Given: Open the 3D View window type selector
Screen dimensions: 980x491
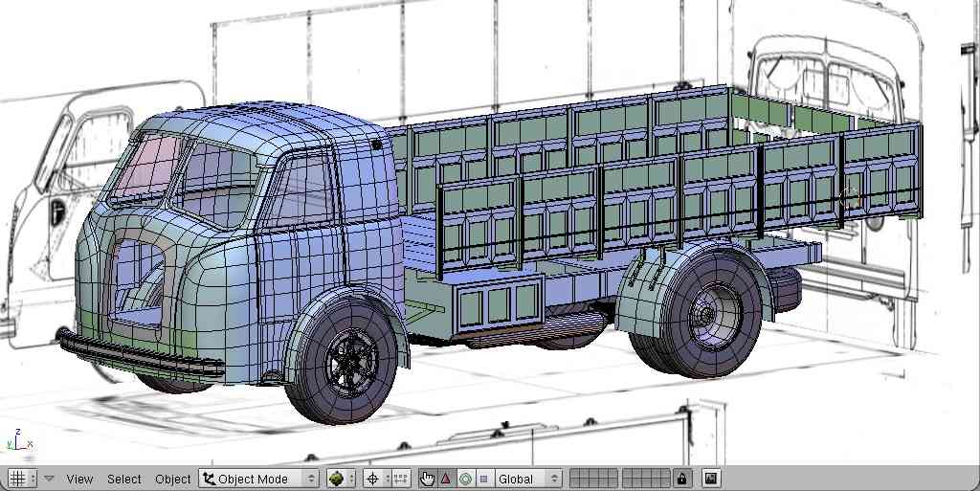Looking at the screenshot, I should (22, 479).
